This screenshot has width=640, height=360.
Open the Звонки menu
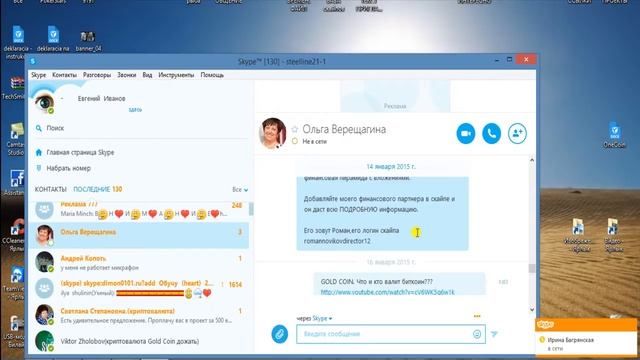coord(127,75)
